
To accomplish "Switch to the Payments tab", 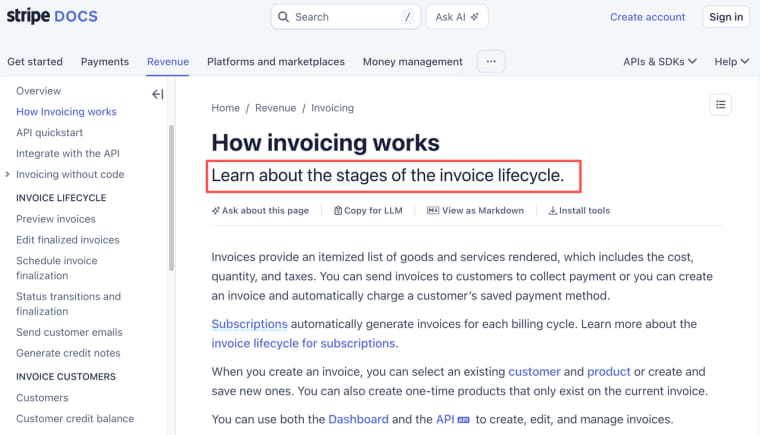I will 105,62.
